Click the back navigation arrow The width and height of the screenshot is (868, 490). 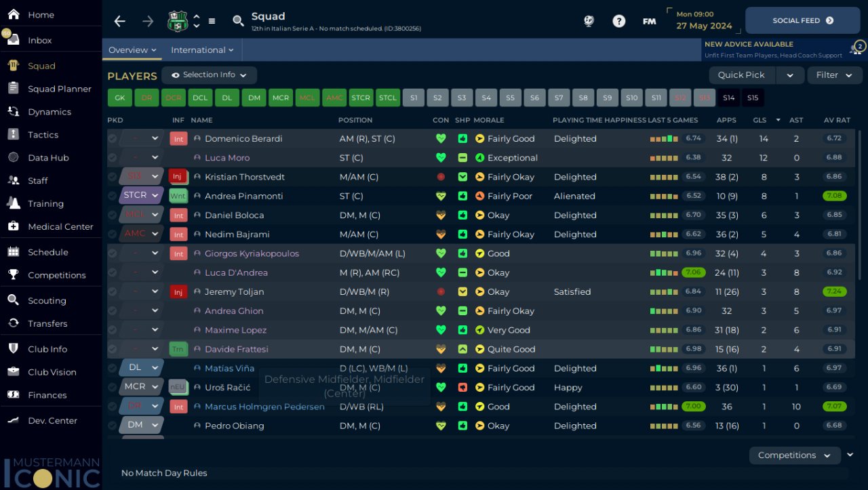120,21
